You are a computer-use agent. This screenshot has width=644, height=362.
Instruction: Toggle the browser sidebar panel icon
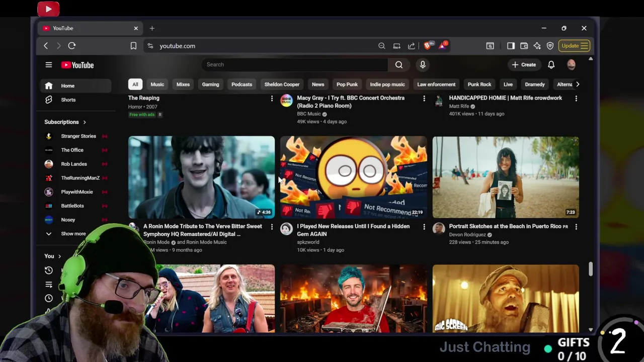[x=511, y=46]
